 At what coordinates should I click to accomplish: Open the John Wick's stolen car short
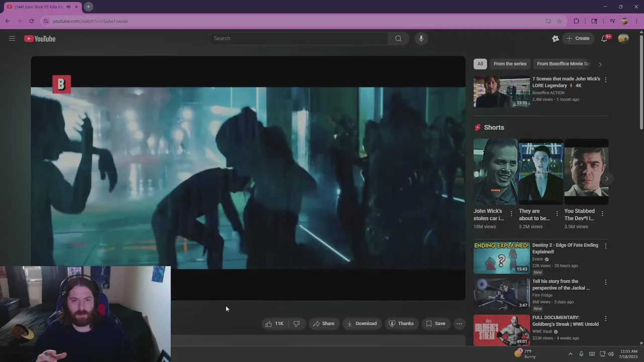tap(496, 171)
